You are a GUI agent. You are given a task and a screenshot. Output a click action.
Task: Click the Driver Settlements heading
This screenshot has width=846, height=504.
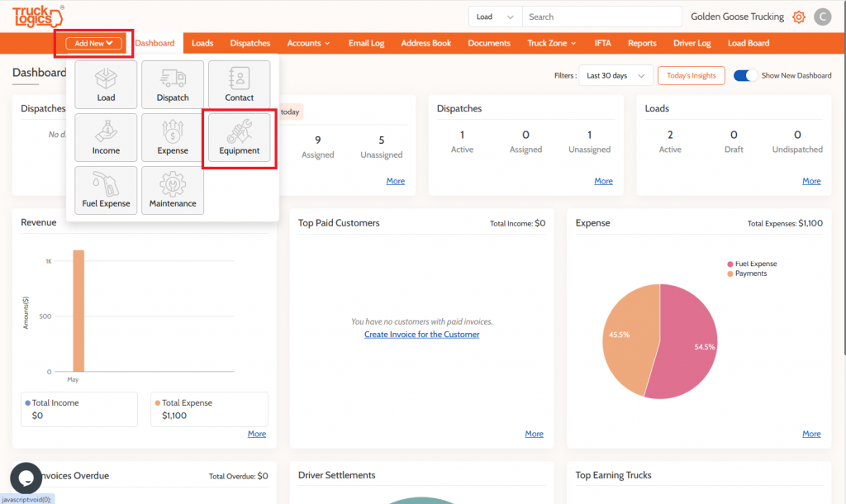(x=337, y=475)
